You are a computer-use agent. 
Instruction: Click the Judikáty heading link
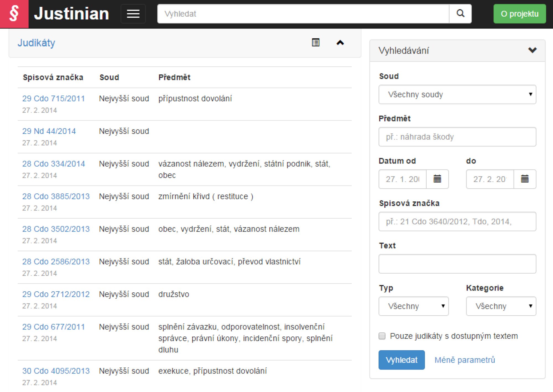pos(36,43)
